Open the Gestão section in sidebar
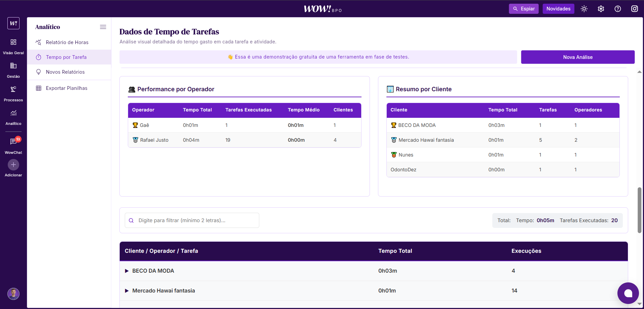Screen dimensions: 644x309 13,66
